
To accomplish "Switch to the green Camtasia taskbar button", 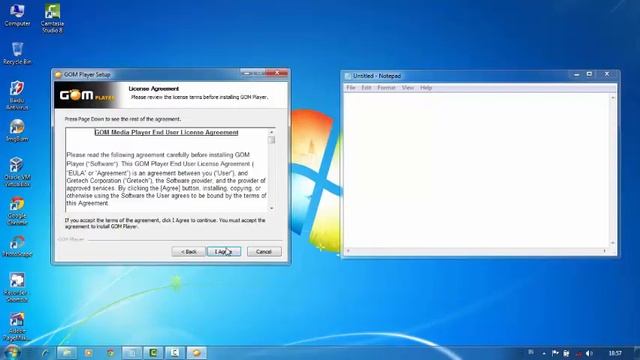I will [x=153, y=353].
